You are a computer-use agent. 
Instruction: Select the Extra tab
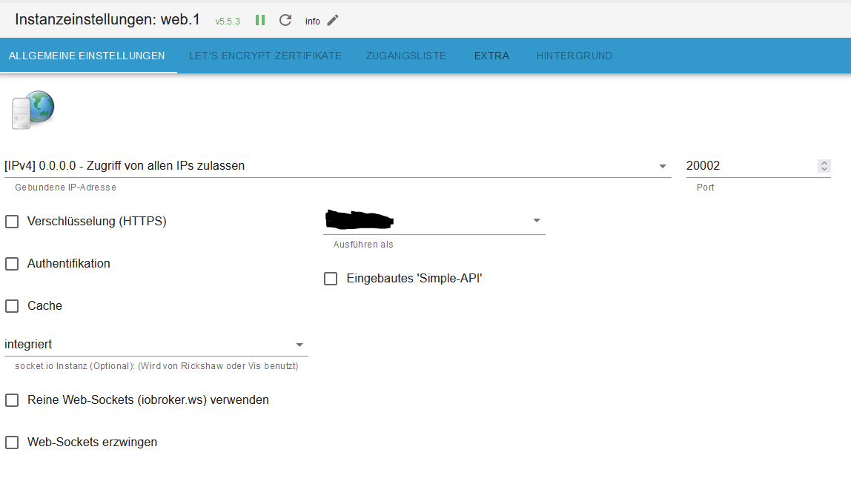[x=491, y=56]
